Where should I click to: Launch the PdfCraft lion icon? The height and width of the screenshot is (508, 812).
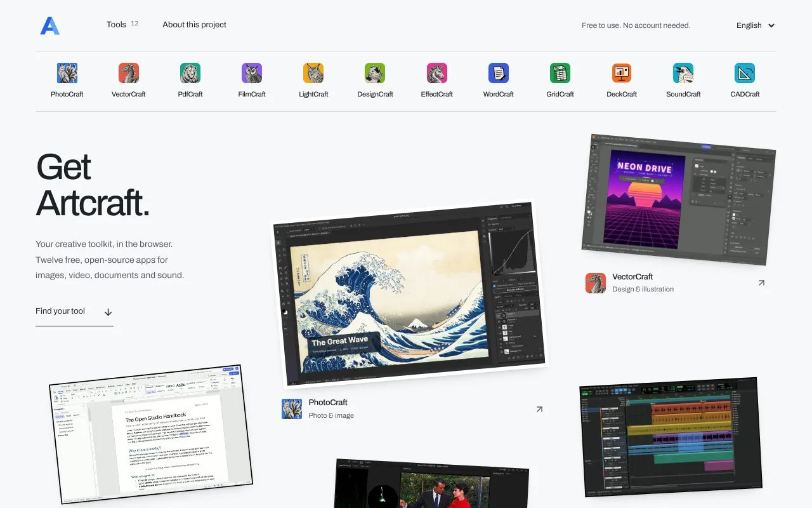coord(190,73)
